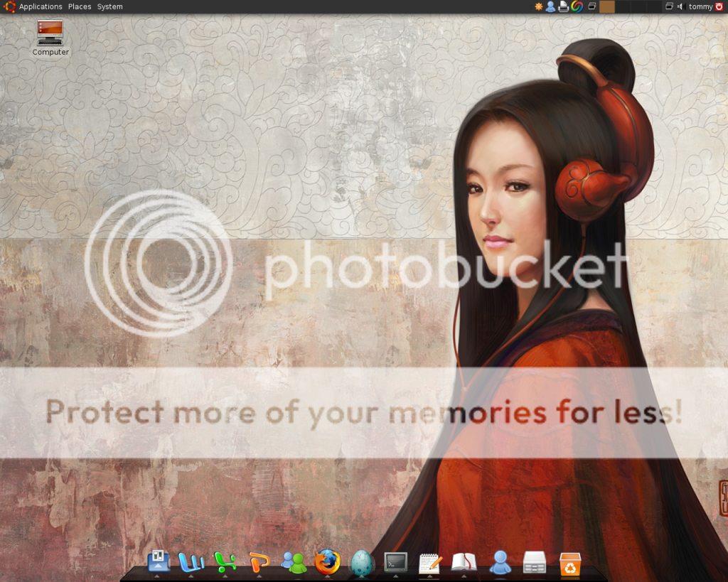The width and height of the screenshot is (728, 582).
Task: Launch the orange P presentation dock icon
Action: click(259, 562)
